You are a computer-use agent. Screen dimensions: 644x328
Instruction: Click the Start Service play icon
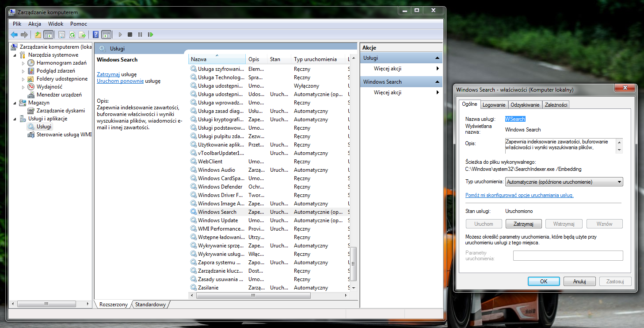click(120, 35)
